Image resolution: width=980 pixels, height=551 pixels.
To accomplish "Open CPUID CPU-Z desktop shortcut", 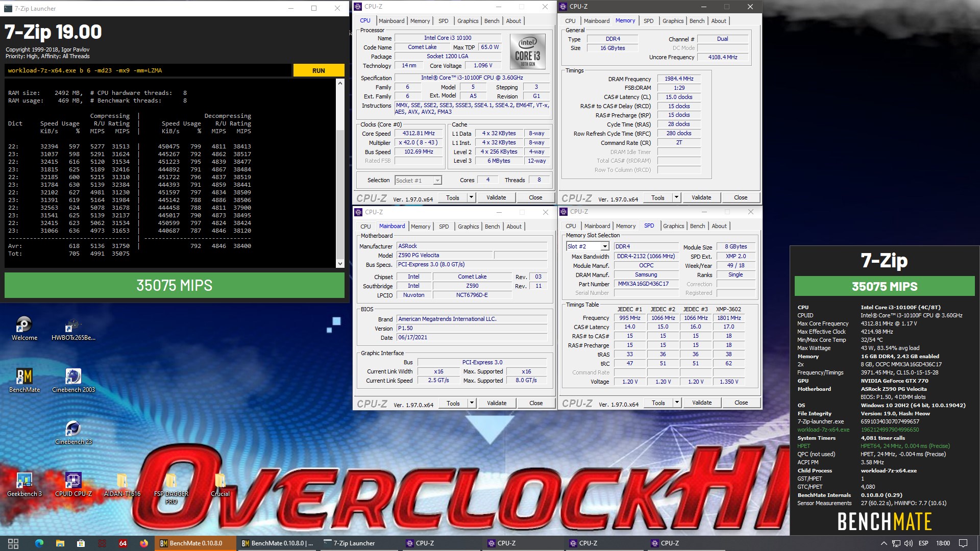I will (x=73, y=485).
